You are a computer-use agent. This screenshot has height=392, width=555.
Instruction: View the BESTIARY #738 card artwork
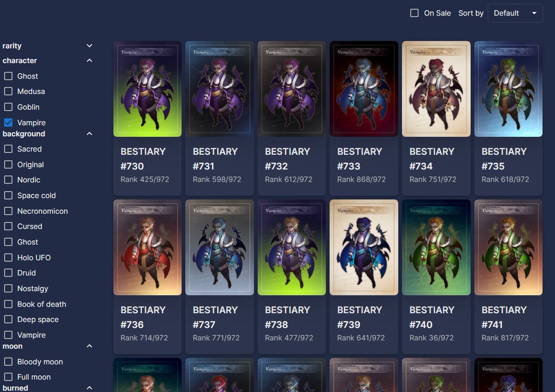[292, 247]
